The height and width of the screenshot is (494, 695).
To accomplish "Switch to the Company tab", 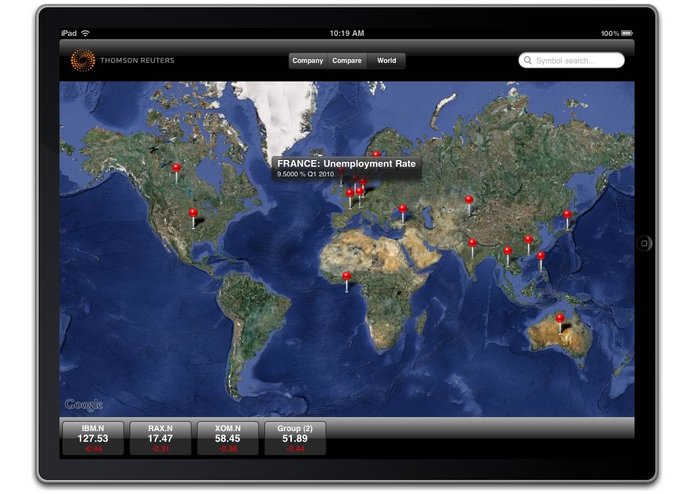I will pos(308,61).
